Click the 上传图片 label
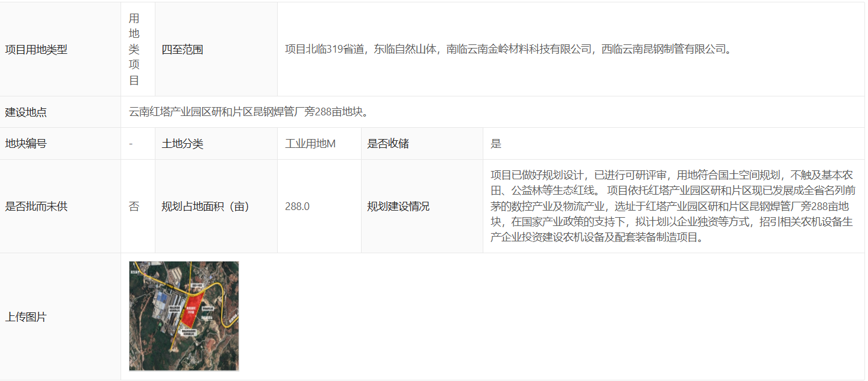Screen dimensions: 868x381 (26, 317)
